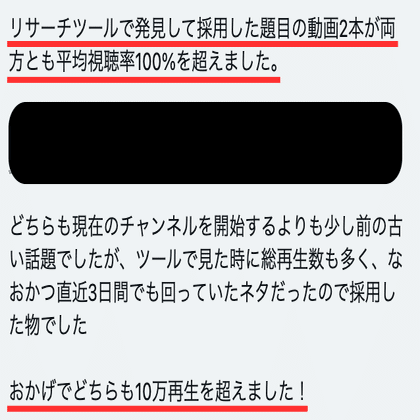This screenshot has width=420, height=420.
Task: Click the text 超えました。ending the second line
Action: click(x=236, y=62)
